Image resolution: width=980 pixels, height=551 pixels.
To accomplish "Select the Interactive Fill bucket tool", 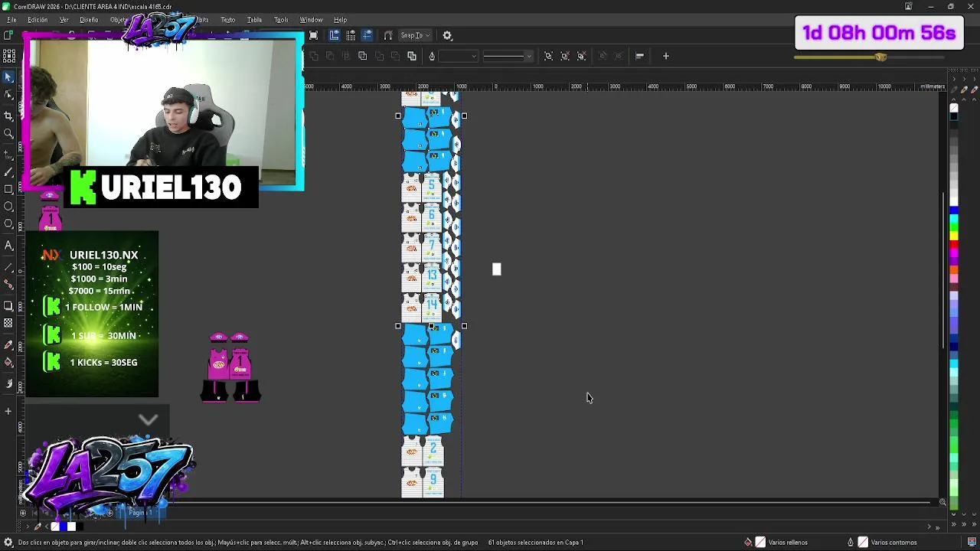I will pyautogui.click(x=8, y=363).
